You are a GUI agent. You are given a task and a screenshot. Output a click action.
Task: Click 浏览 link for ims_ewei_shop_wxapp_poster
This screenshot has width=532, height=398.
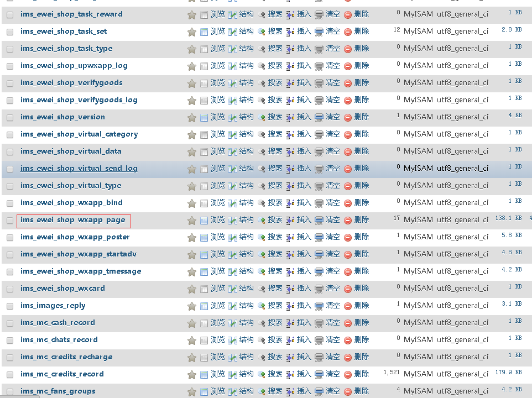point(218,237)
